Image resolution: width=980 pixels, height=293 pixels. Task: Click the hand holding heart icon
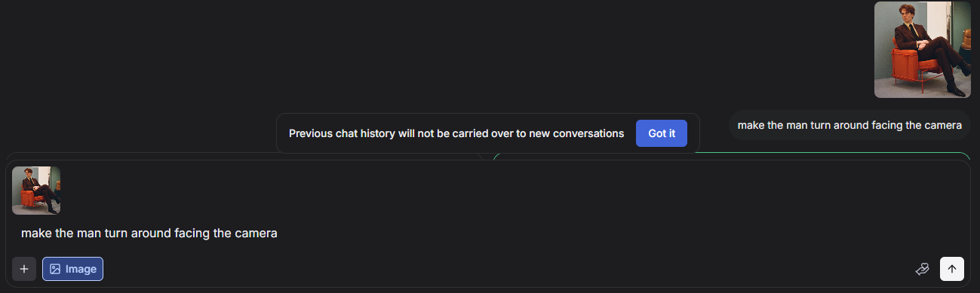(x=922, y=269)
